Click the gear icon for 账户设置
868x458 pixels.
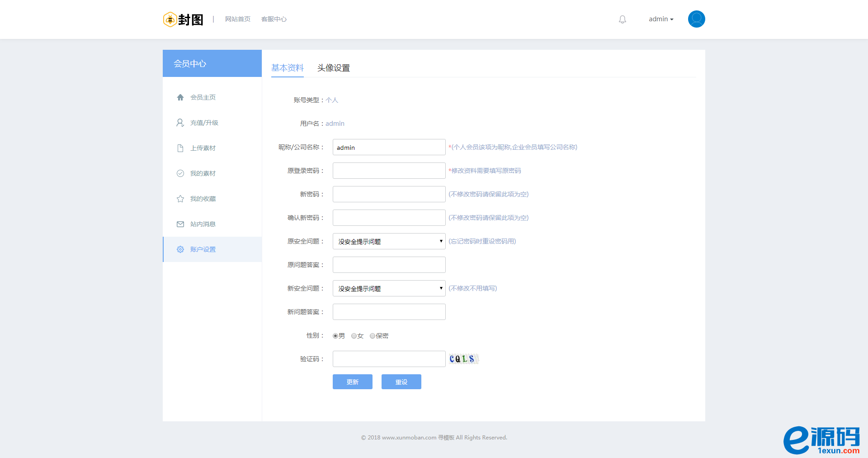click(x=180, y=249)
